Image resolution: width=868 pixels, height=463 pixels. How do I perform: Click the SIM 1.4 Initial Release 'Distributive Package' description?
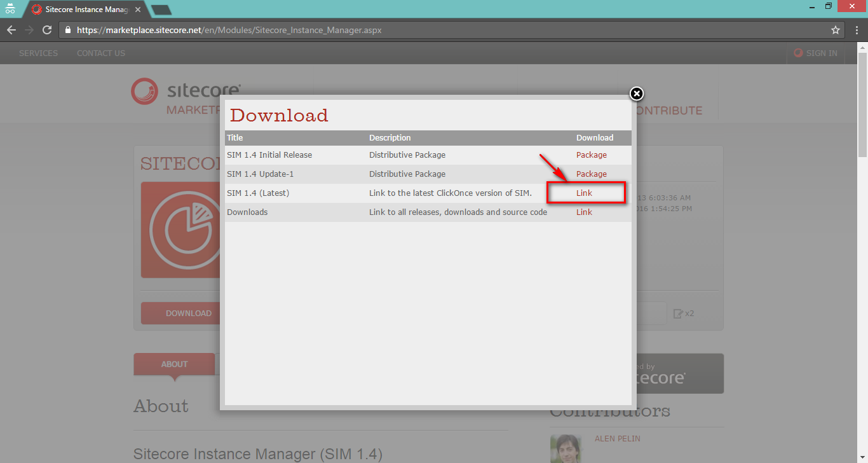[407, 155]
